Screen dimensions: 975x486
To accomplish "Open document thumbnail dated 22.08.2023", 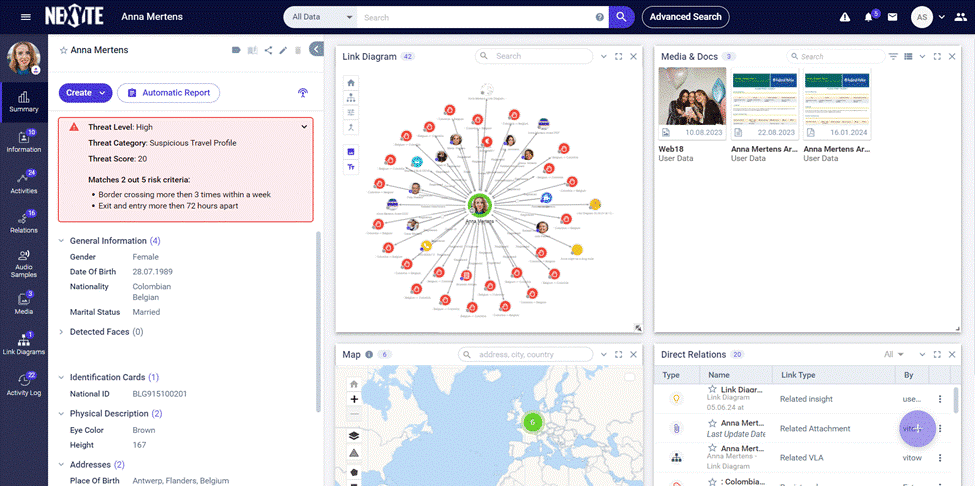I will 764,103.
